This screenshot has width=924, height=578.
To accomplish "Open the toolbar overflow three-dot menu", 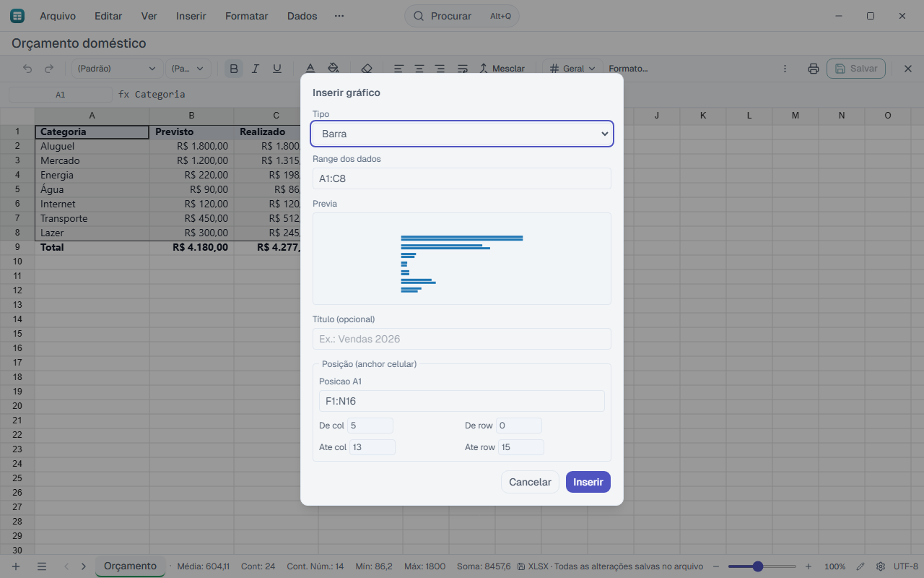I will pyautogui.click(x=785, y=69).
